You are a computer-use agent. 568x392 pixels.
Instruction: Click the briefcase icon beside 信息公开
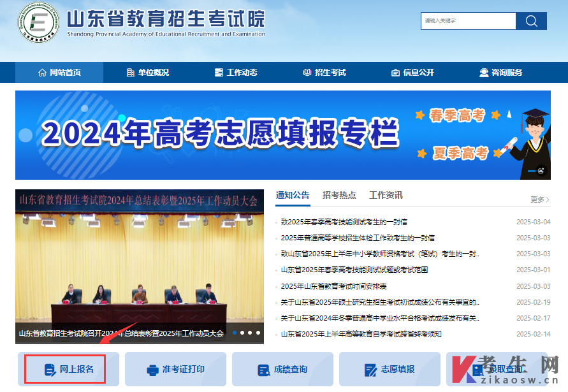(x=396, y=73)
